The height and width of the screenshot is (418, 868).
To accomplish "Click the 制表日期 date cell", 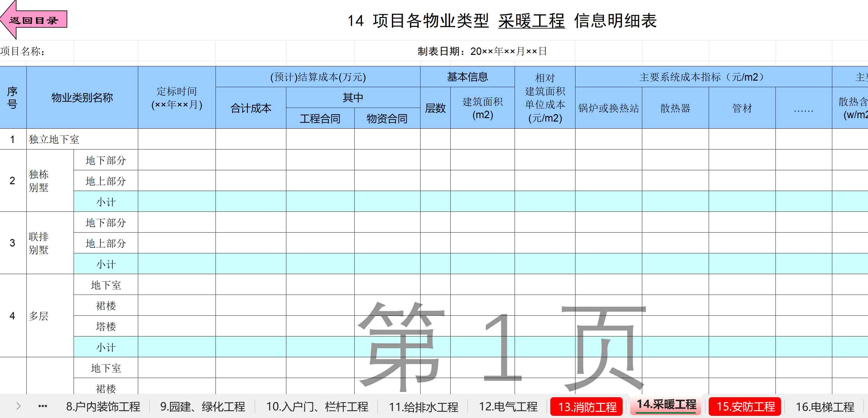I will coord(482,51).
